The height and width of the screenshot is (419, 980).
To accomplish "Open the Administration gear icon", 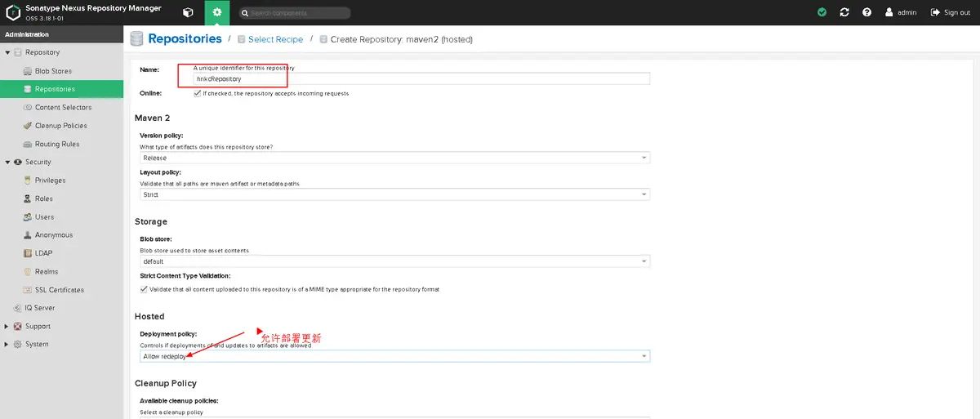I will pyautogui.click(x=216, y=12).
